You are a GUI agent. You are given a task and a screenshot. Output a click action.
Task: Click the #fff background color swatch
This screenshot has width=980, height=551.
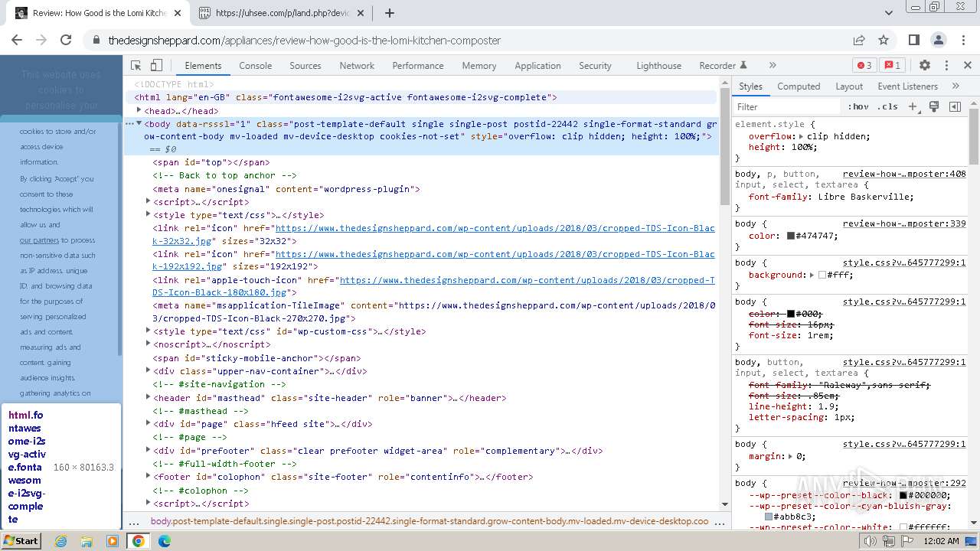coord(822,275)
